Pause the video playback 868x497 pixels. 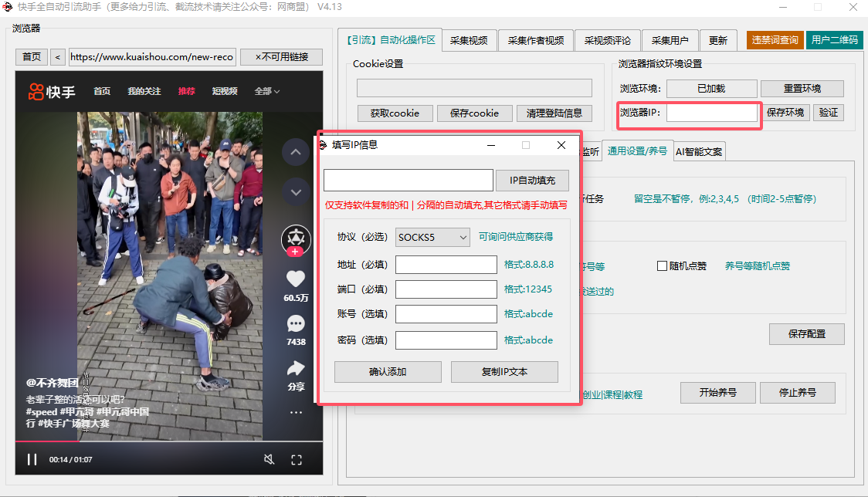[32, 459]
